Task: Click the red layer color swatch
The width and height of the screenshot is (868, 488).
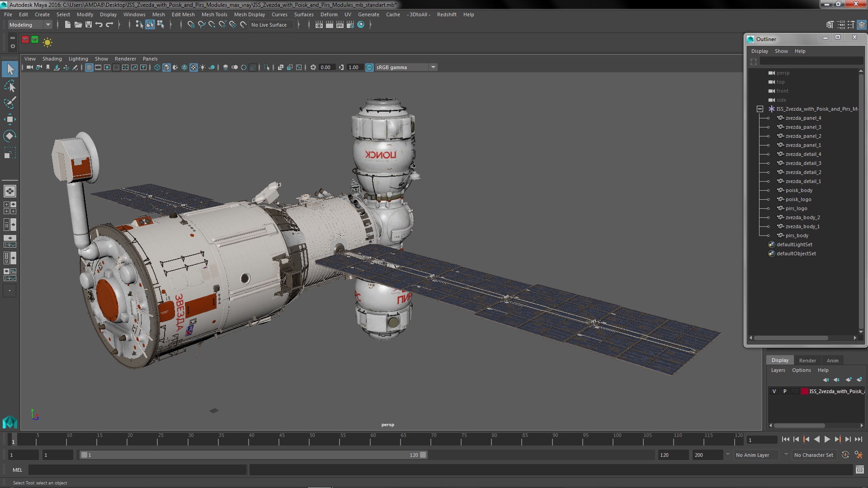Action: pos(805,391)
